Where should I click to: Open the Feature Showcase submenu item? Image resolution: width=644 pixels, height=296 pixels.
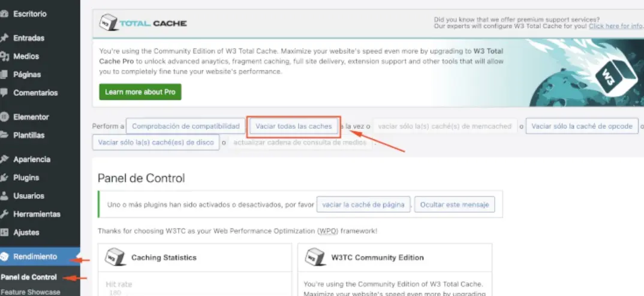31,292
